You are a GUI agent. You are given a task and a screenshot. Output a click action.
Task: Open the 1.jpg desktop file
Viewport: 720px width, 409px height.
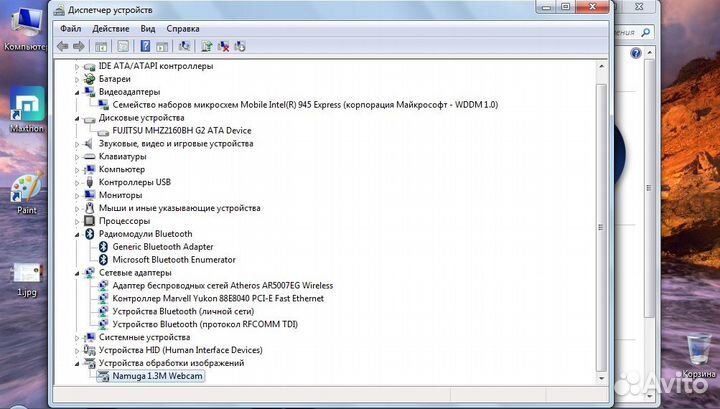(27, 279)
